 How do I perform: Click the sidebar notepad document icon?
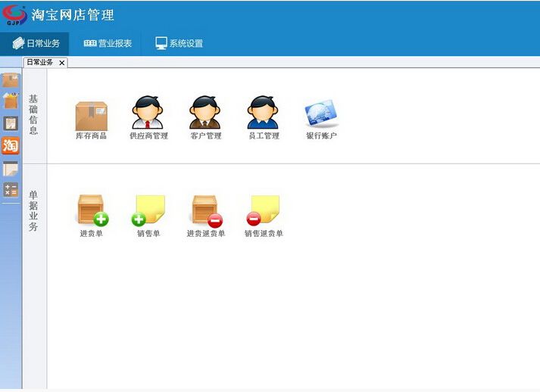pyautogui.click(x=11, y=123)
